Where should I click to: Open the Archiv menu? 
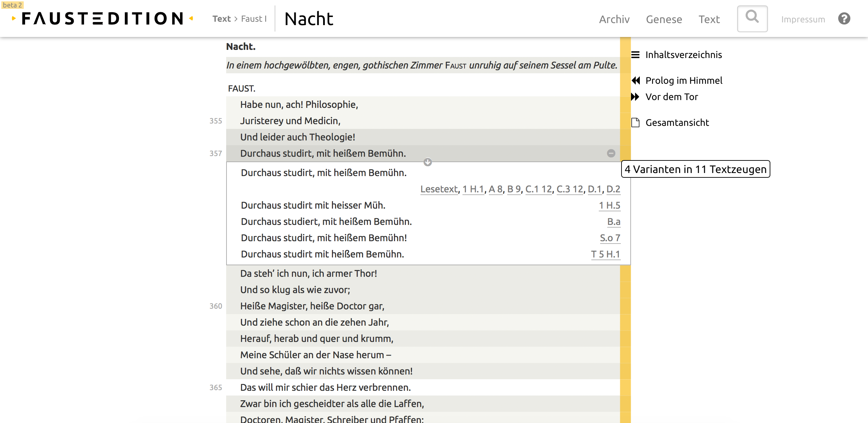pyautogui.click(x=614, y=19)
